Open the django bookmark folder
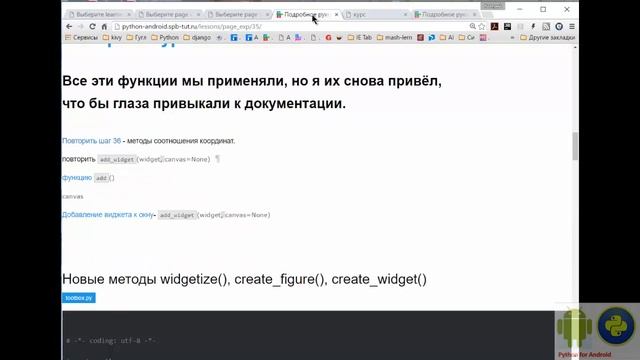Viewport: 640px width, 360px height. pos(197,38)
